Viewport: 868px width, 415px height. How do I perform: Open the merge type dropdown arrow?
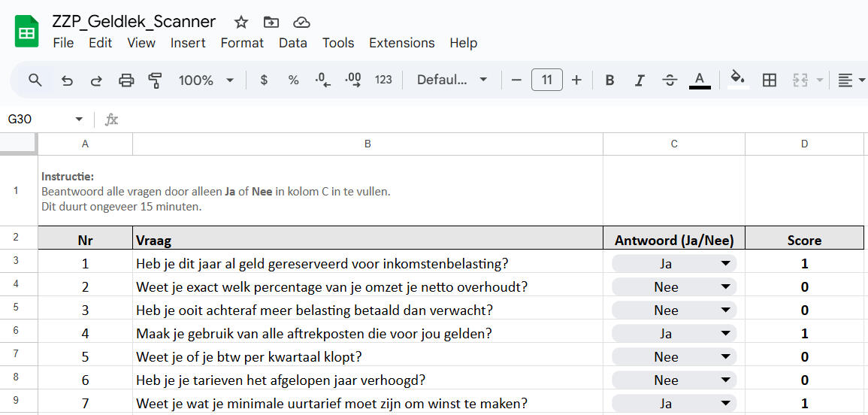(820, 80)
